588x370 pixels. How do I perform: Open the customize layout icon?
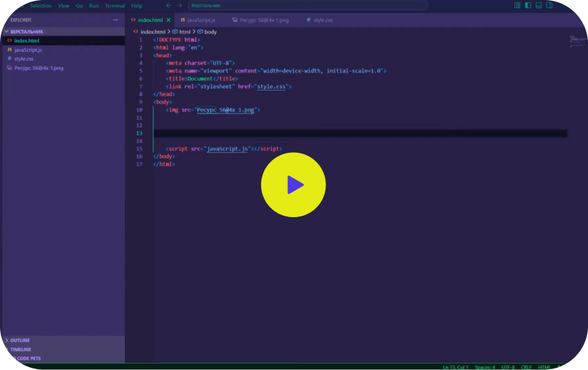pos(517,5)
